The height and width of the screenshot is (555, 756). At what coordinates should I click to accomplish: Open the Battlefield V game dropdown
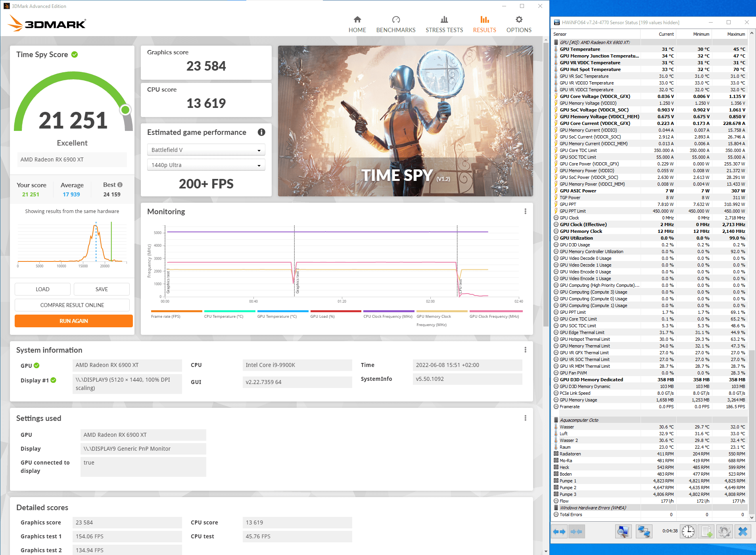206,150
